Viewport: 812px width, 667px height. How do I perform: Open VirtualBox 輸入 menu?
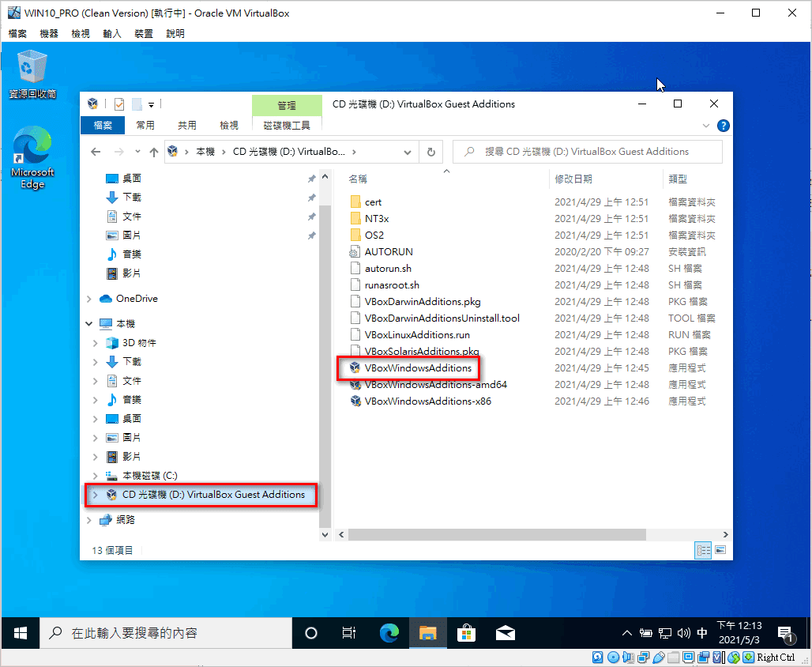click(112, 34)
